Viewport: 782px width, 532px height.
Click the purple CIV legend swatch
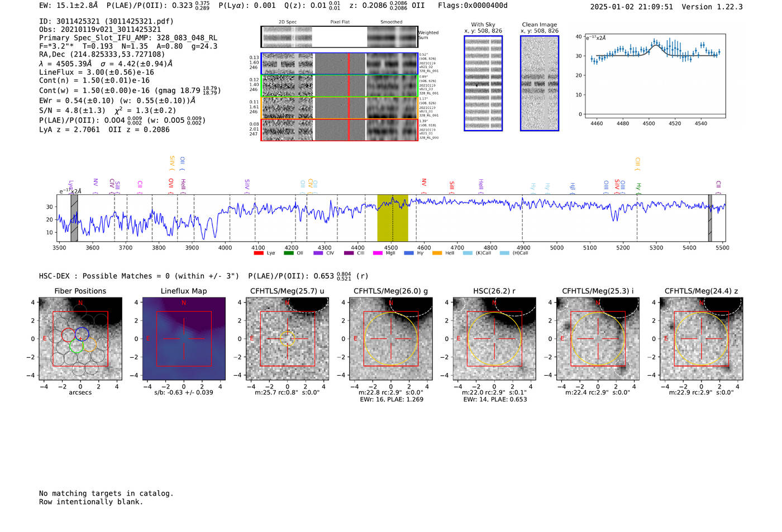tap(318, 253)
